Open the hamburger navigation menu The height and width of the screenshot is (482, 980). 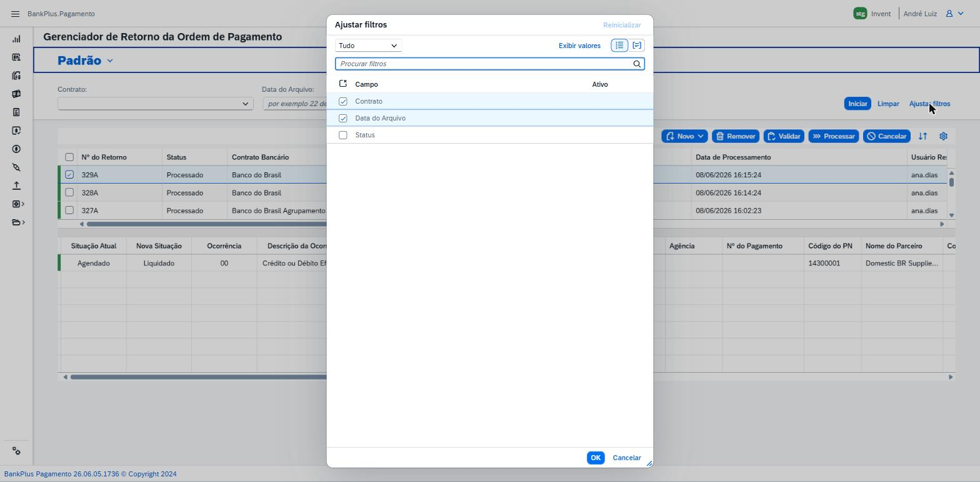click(x=15, y=14)
